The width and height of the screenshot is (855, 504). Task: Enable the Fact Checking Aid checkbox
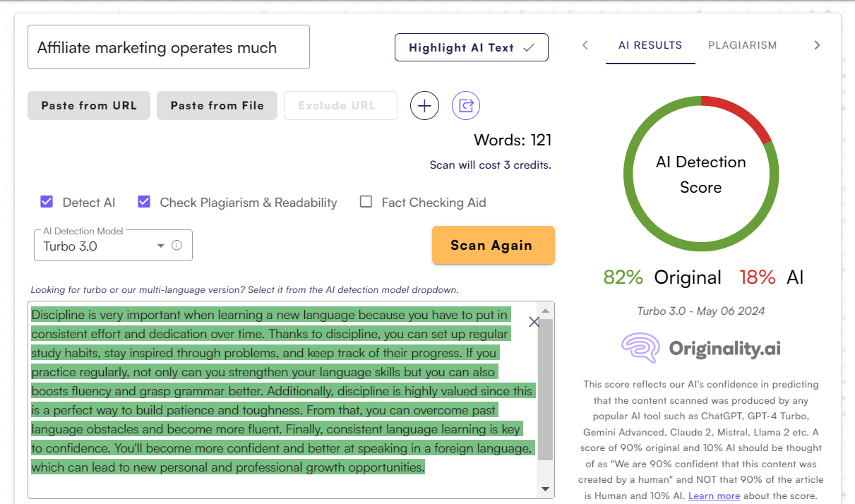click(x=366, y=202)
